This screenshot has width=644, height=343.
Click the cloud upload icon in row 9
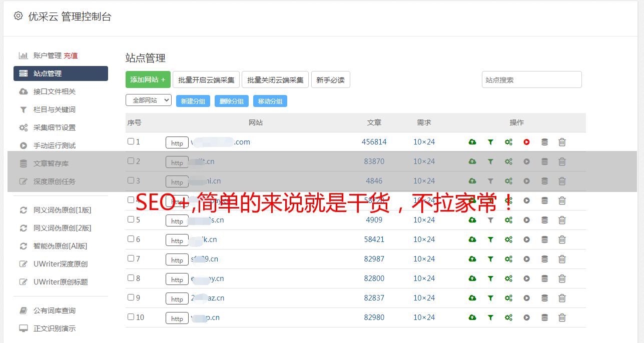(472, 298)
